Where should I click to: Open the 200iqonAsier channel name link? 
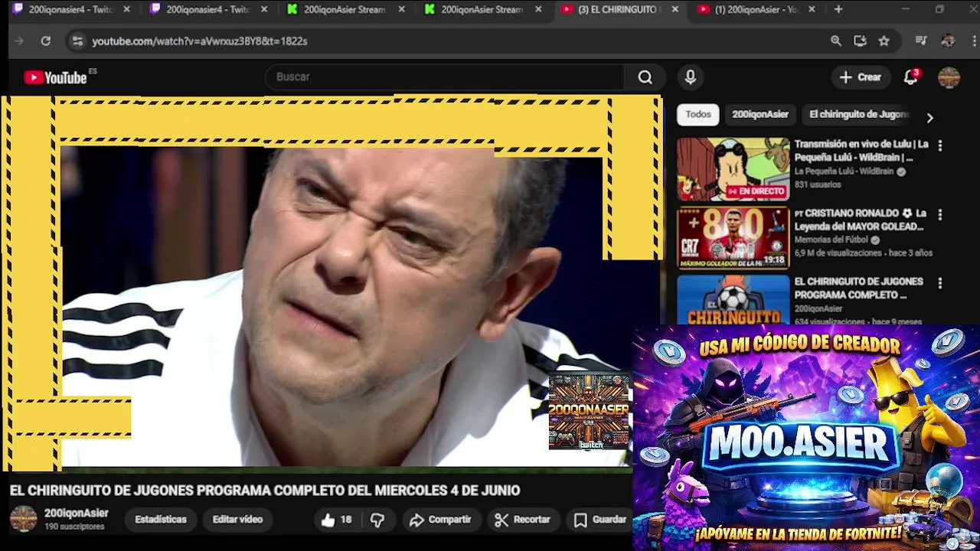[x=77, y=514]
